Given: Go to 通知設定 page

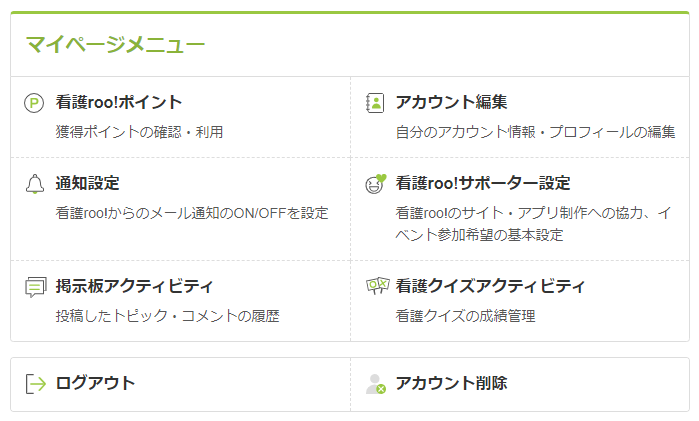Looking at the screenshot, I should (x=181, y=209).
